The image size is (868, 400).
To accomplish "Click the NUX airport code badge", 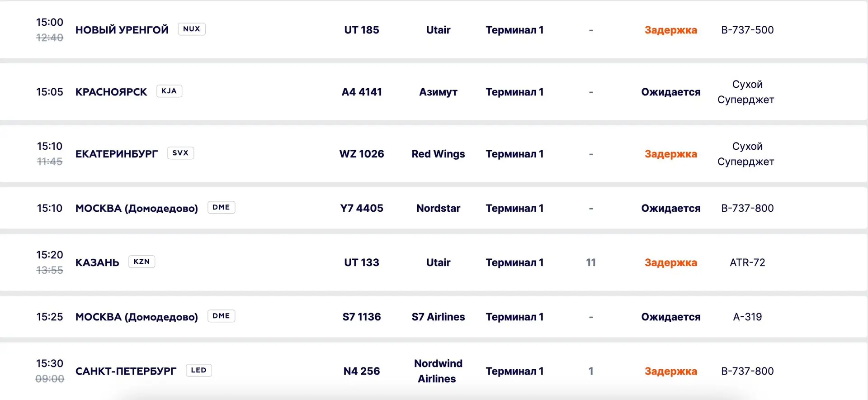I will [192, 29].
